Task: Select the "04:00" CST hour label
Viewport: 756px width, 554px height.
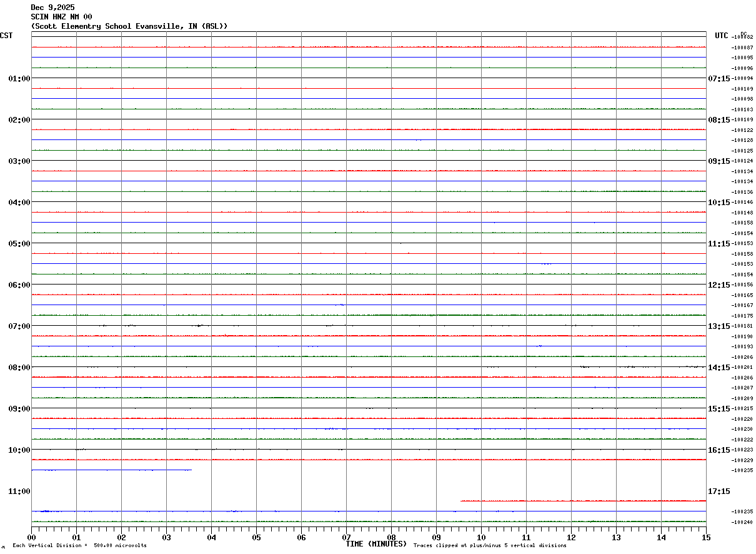Action: (19, 203)
